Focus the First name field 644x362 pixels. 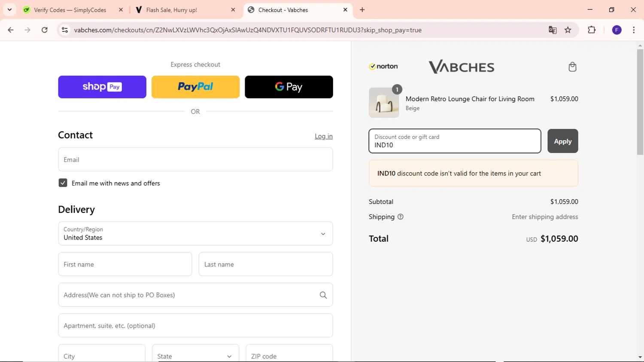(125, 264)
